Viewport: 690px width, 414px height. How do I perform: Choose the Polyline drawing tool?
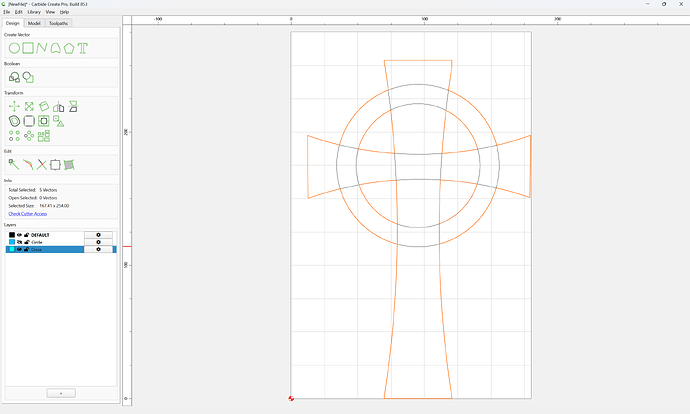click(x=42, y=48)
